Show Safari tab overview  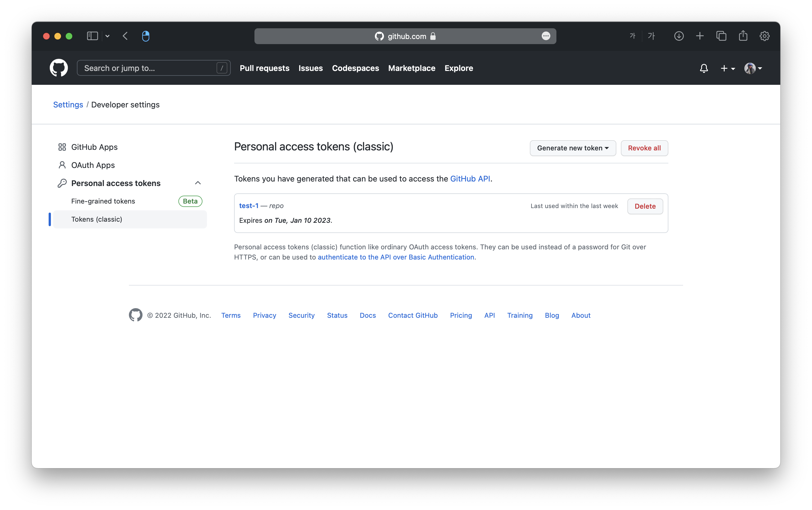click(721, 36)
